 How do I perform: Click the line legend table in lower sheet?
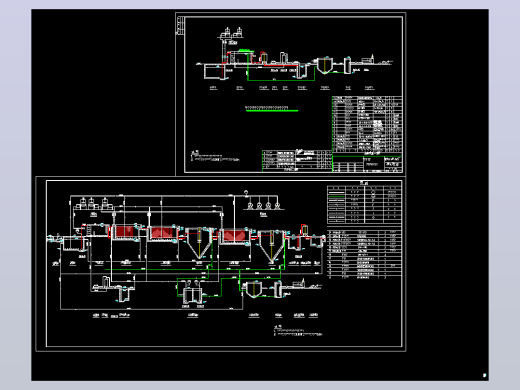(364, 205)
